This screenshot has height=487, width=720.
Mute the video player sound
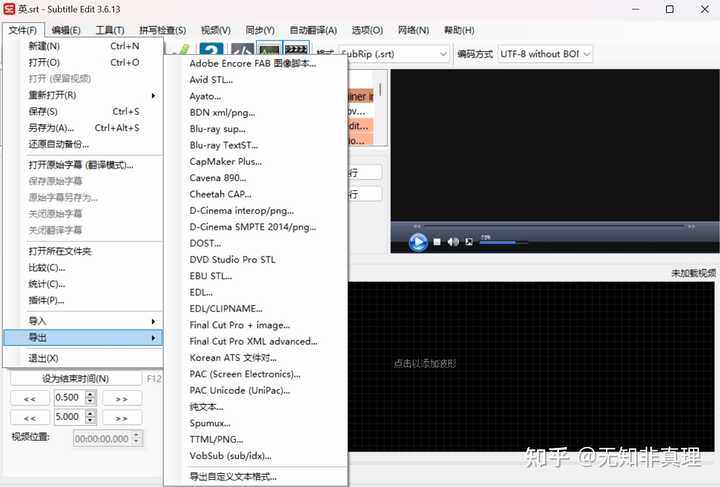coord(453,242)
